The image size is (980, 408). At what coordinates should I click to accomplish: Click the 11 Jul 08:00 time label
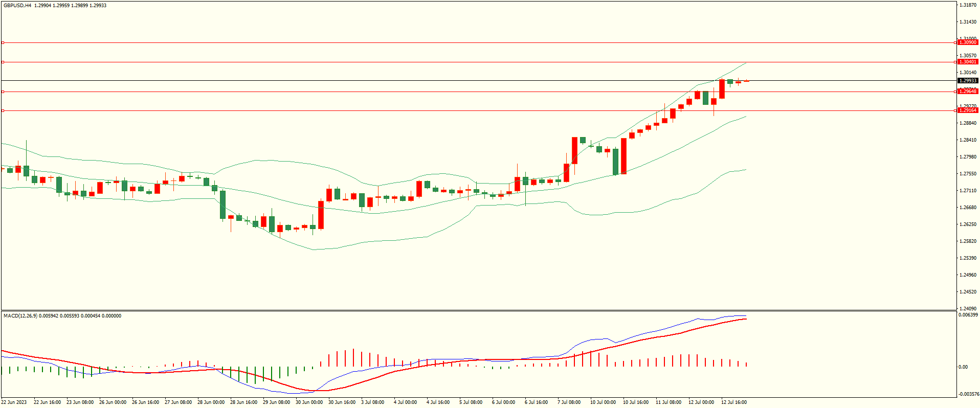point(668,402)
